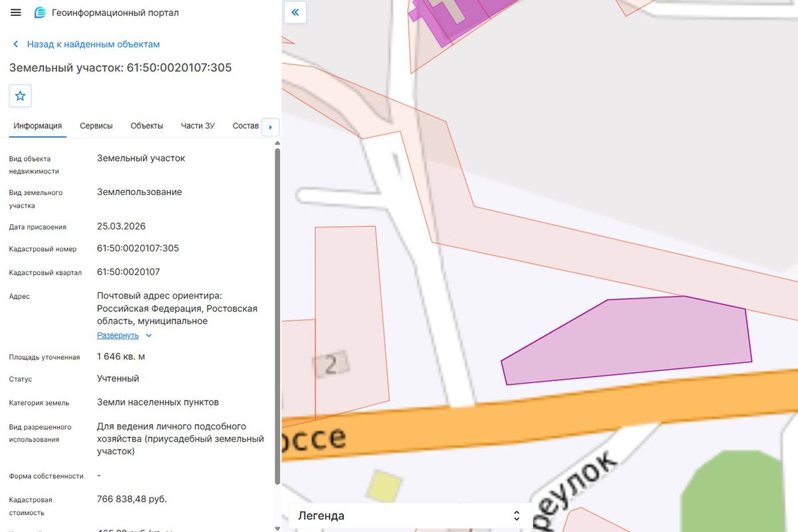Click the back chevron arrow icon
Image resolution: width=798 pixels, height=532 pixels.
pyautogui.click(x=15, y=44)
